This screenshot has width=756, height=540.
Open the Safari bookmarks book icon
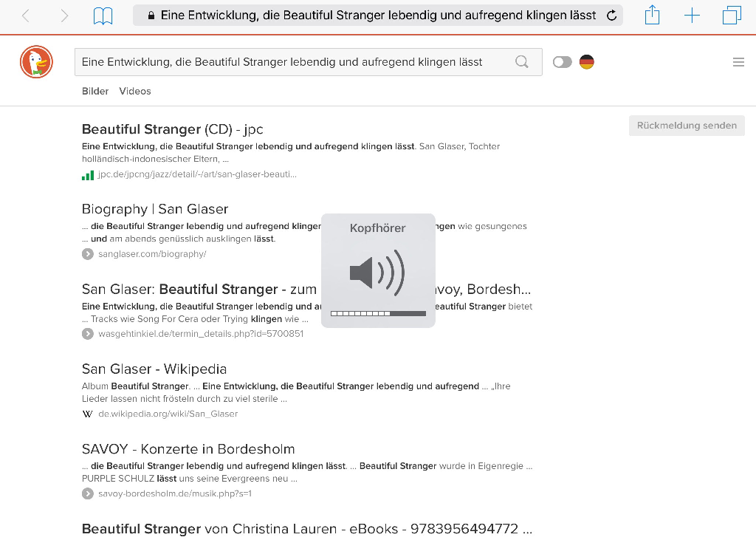(103, 16)
